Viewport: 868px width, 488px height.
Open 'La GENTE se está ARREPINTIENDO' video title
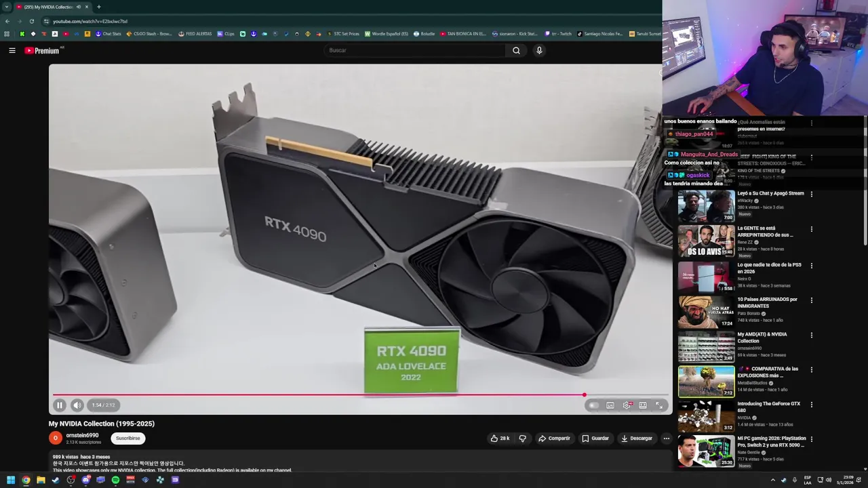click(x=765, y=231)
